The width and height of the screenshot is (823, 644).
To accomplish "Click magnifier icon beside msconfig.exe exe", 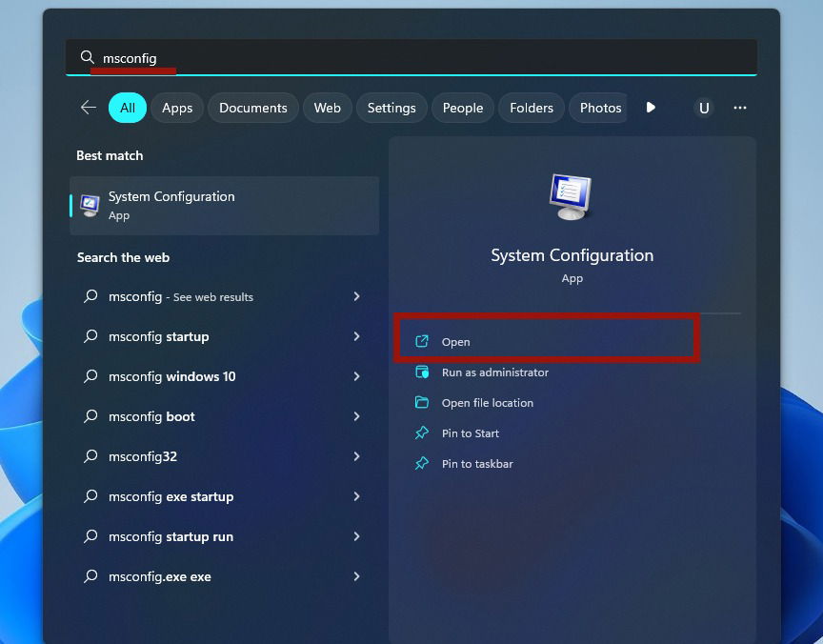I will 90,576.
